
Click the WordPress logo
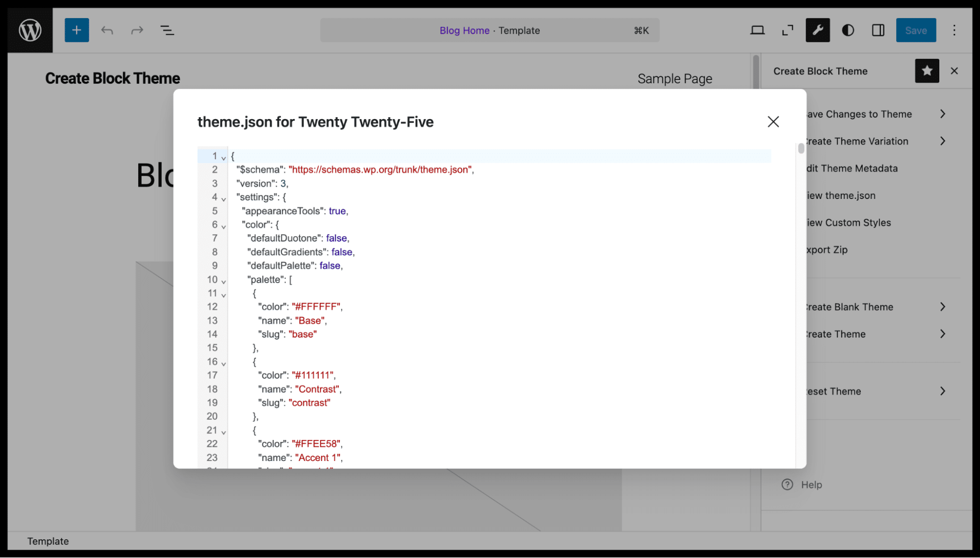coord(29,29)
